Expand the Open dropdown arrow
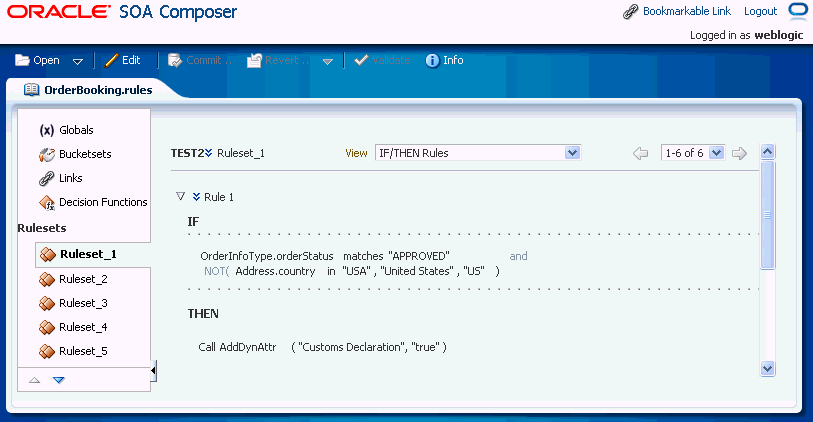This screenshot has width=813, height=422. click(x=78, y=61)
